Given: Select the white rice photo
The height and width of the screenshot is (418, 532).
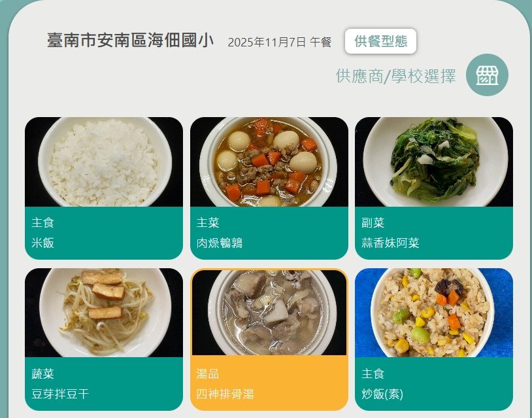Looking at the screenshot, I should [104, 162].
